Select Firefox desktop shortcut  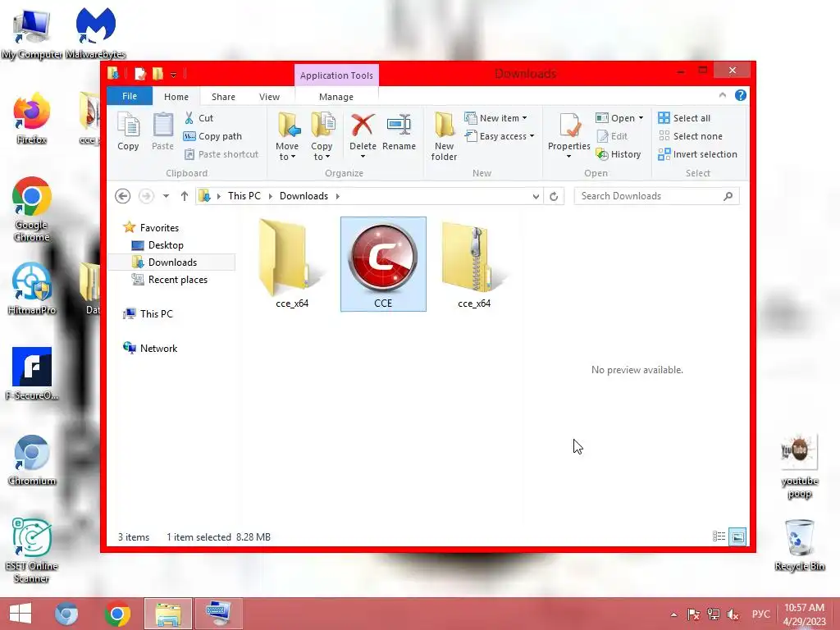32,118
